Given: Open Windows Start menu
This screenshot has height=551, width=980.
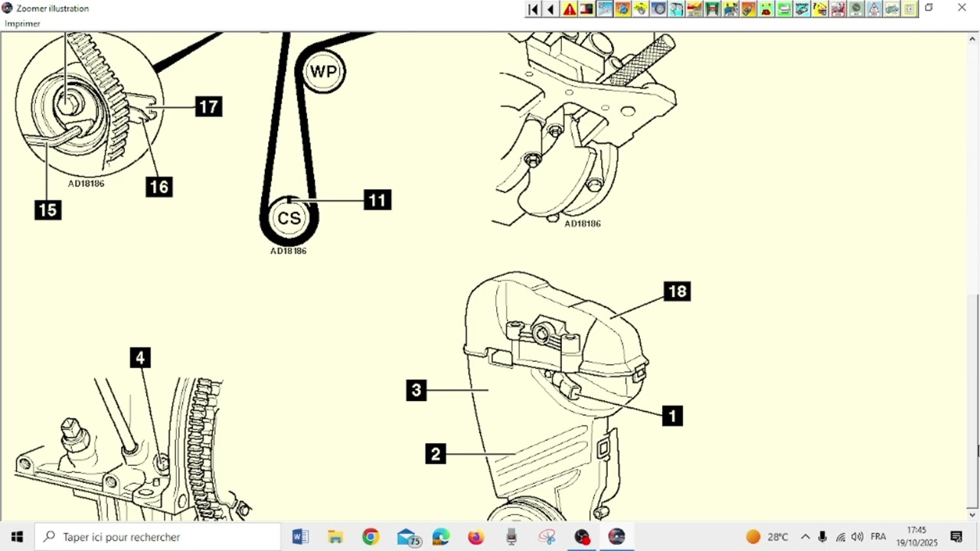Looking at the screenshot, I should (x=17, y=536).
